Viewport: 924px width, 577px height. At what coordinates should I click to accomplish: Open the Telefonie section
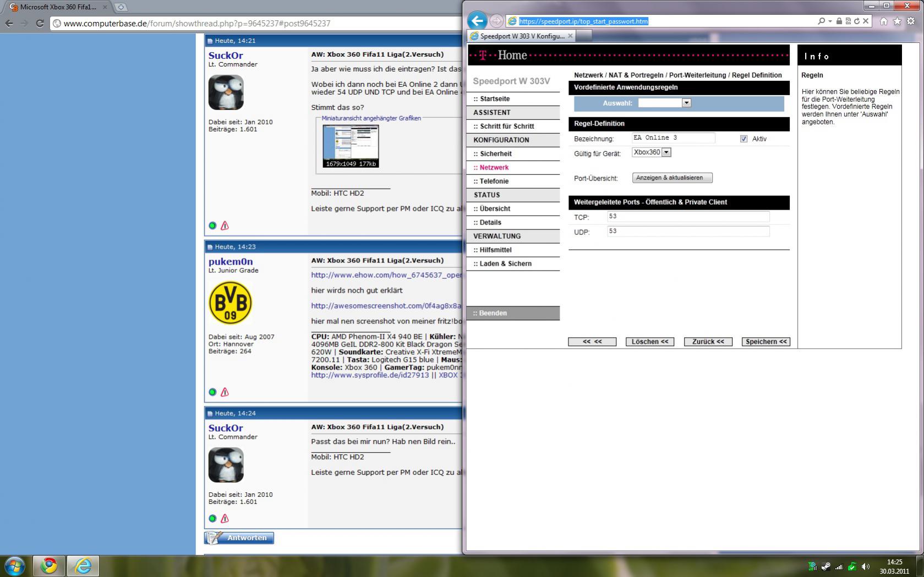coord(494,182)
